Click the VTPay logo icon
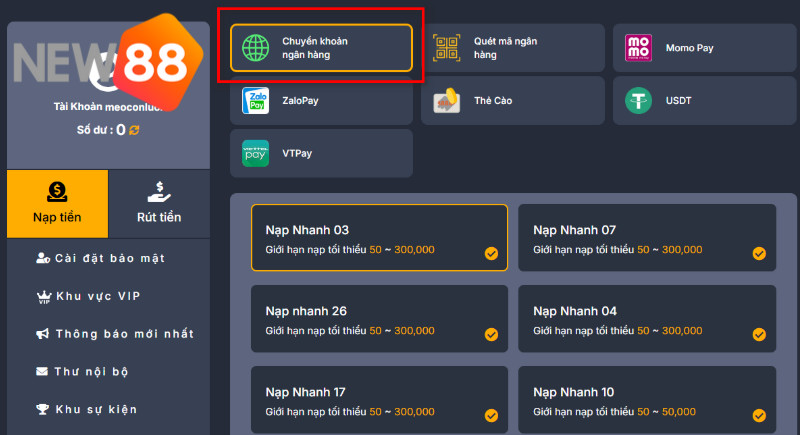 [256, 154]
